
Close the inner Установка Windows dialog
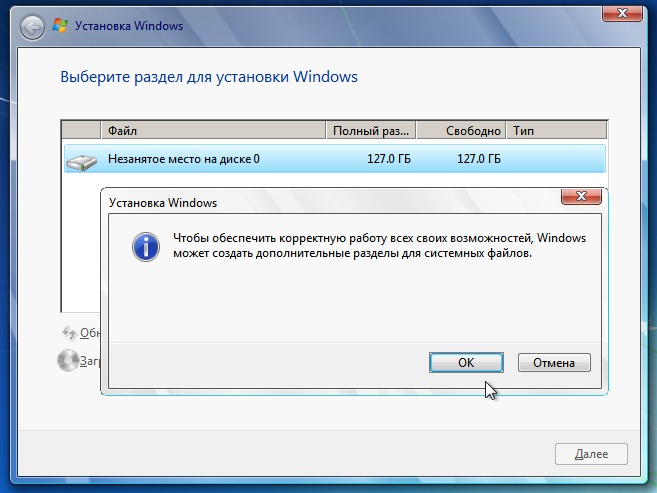tap(581, 196)
